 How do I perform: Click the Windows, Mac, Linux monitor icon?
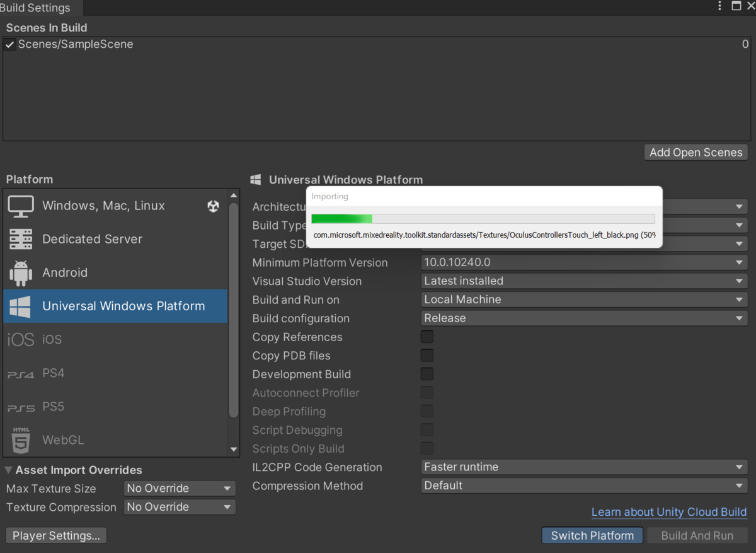(21, 206)
